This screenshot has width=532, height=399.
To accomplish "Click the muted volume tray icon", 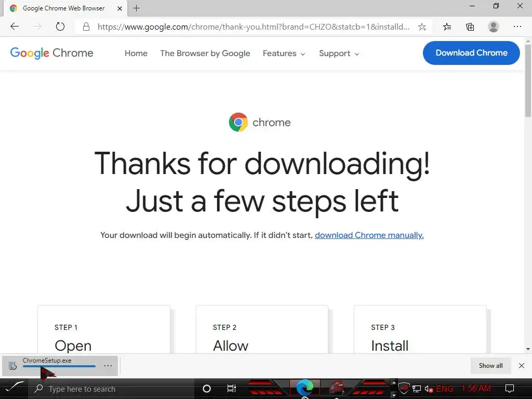I will (429, 389).
